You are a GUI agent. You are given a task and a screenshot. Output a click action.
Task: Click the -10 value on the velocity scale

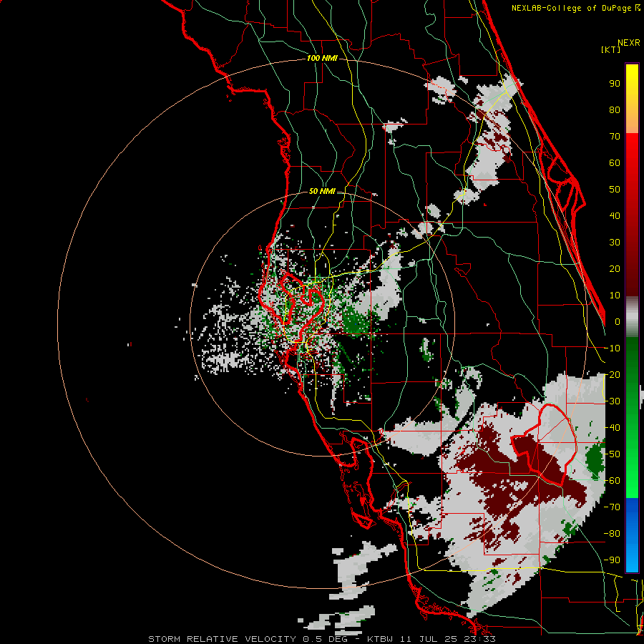pos(612,348)
